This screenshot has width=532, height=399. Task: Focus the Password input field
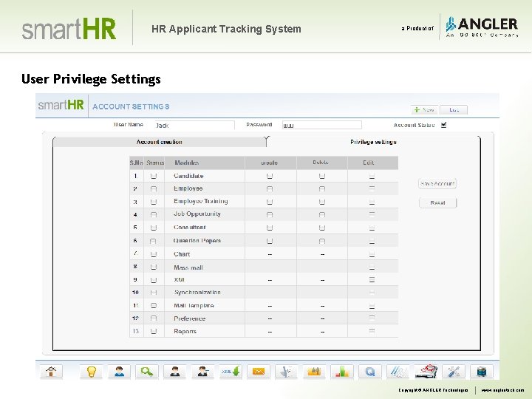click(x=321, y=125)
